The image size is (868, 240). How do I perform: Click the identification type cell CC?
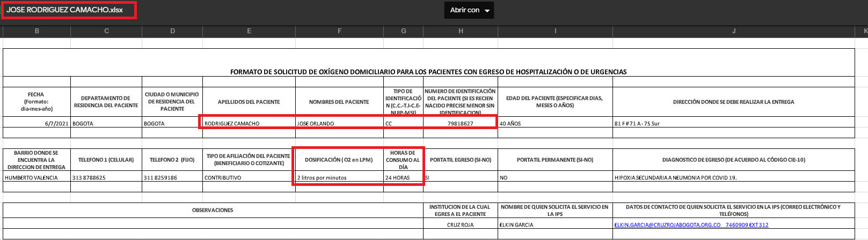tap(404, 123)
